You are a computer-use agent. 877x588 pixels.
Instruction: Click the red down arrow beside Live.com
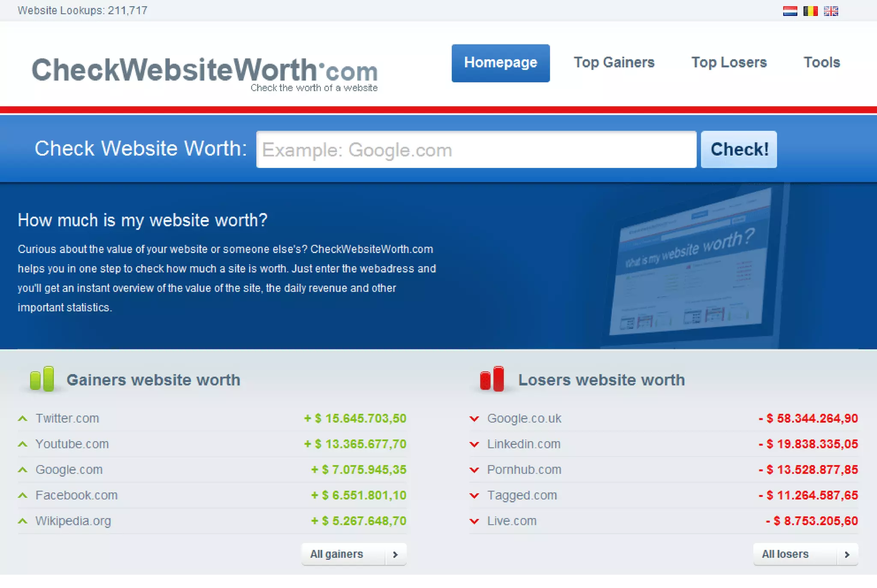pyautogui.click(x=474, y=521)
